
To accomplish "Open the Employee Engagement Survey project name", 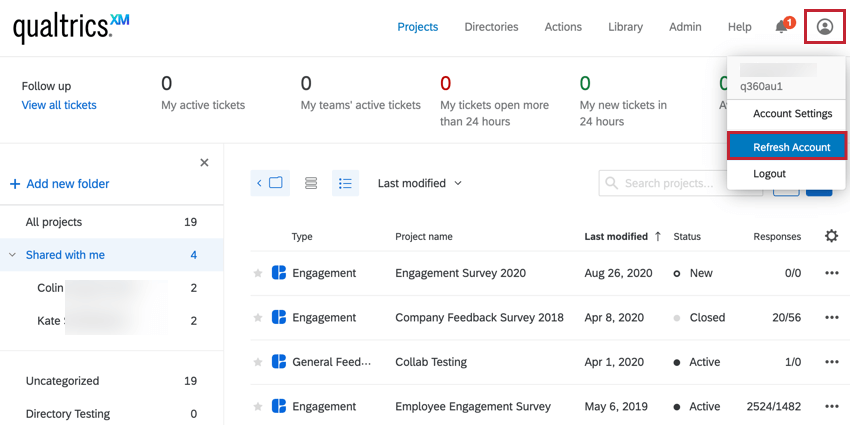I will pyautogui.click(x=473, y=407).
